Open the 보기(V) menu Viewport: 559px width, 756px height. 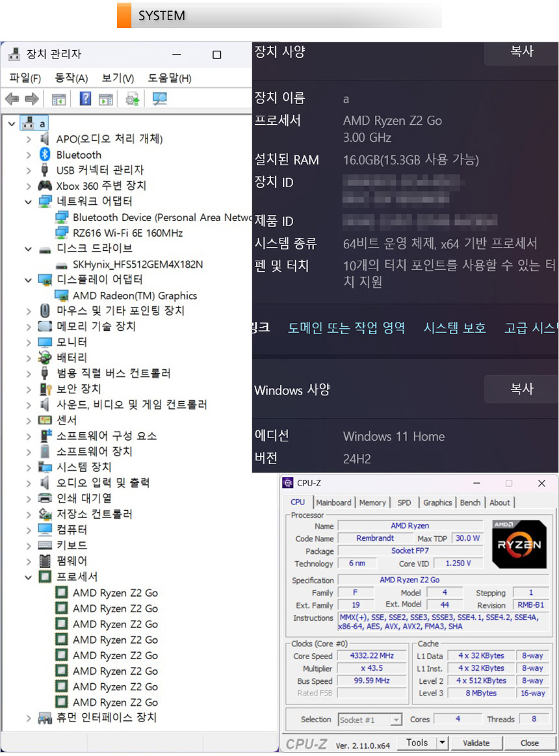[x=118, y=78]
